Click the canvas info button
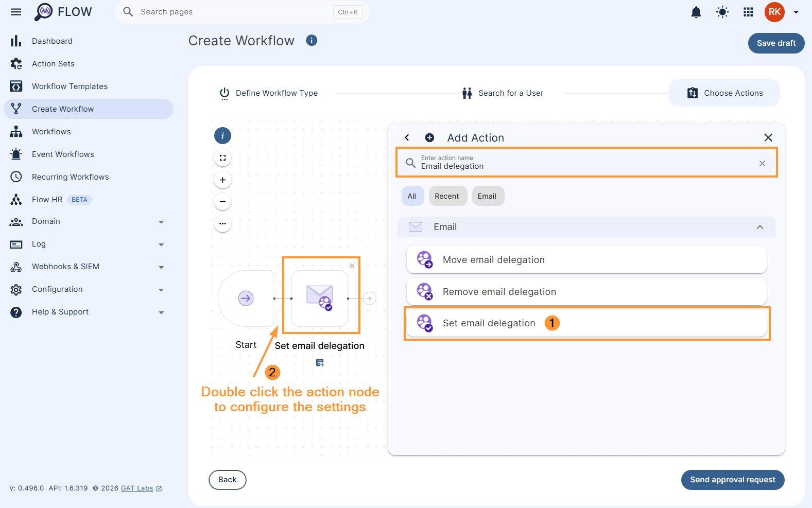Image resolution: width=812 pixels, height=508 pixels. (222, 136)
